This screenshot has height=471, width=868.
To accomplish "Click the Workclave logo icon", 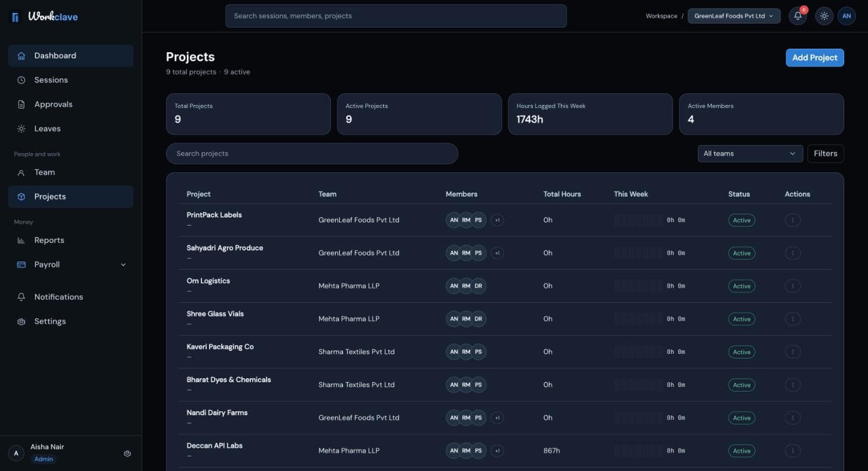I will (16, 17).
